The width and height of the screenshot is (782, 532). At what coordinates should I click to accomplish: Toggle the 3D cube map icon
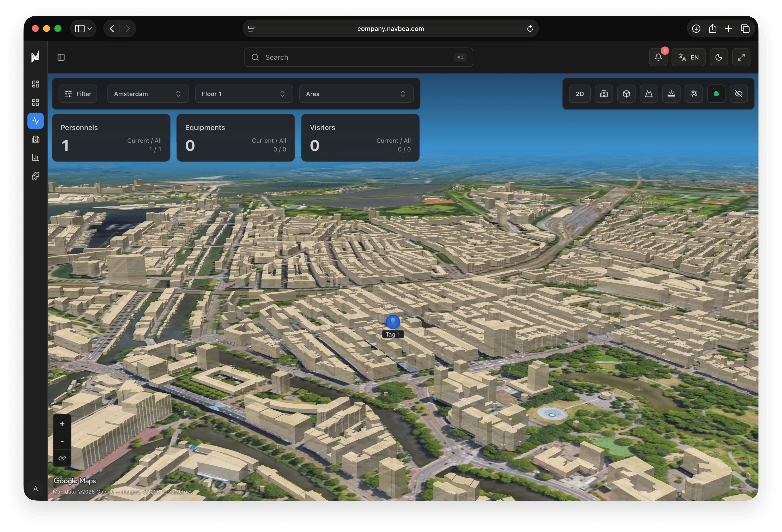click(x=626, y=94)
